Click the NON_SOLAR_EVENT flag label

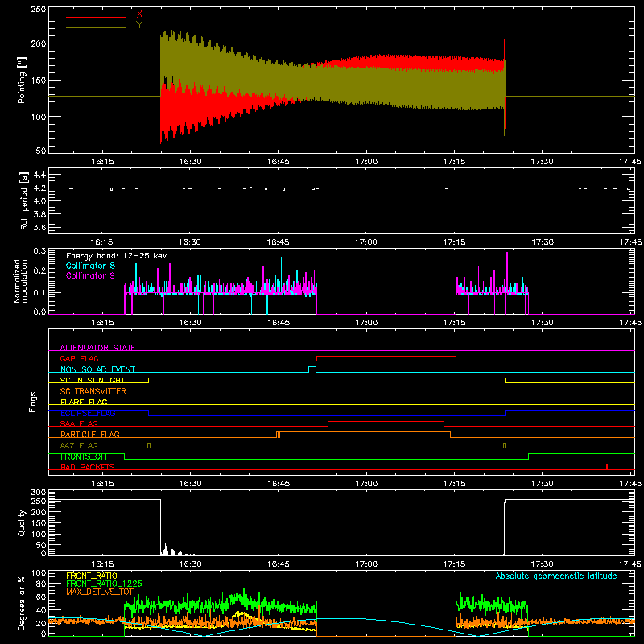(x=97, y=369)
